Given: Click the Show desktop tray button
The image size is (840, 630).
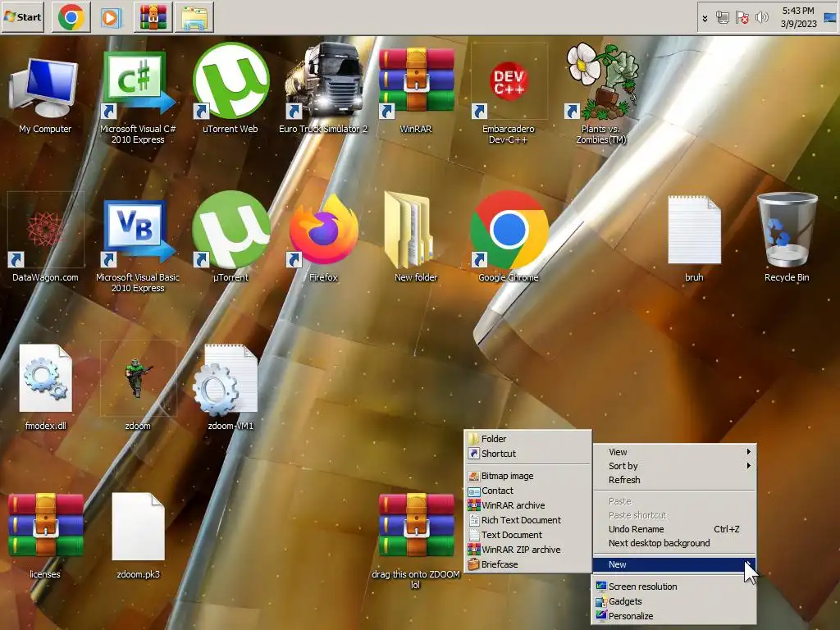Looking at the screenshot, I should (x=830, y=17).
